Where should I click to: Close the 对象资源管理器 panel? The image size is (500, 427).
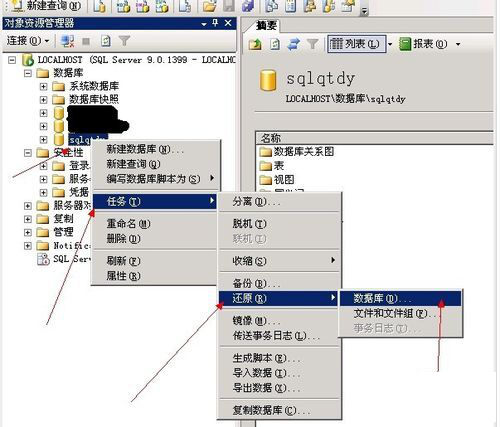coord(228,23)
